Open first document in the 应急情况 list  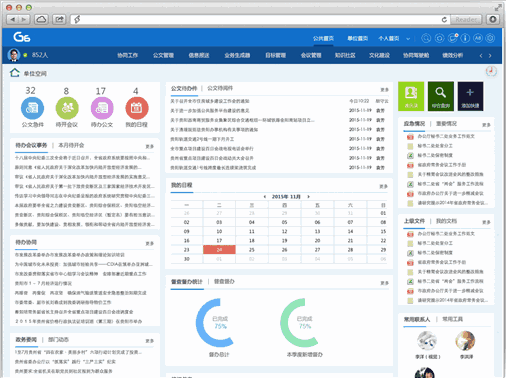click(446, 136)
